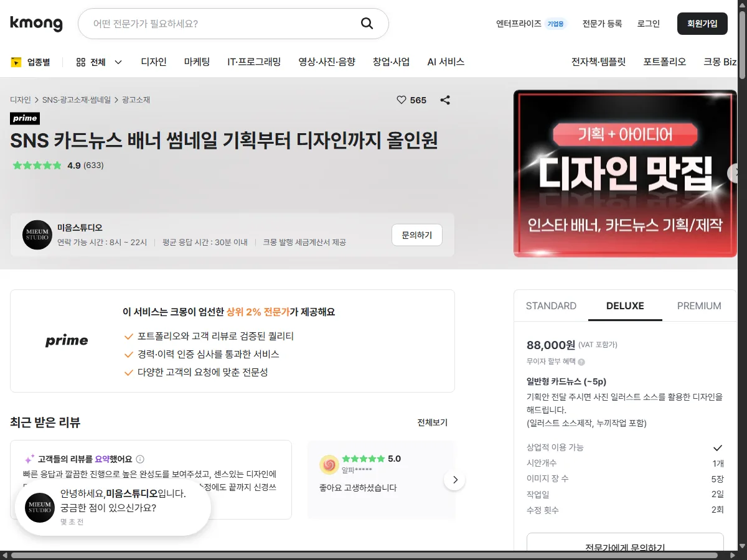Open the 마케팅 category menu

197,62
